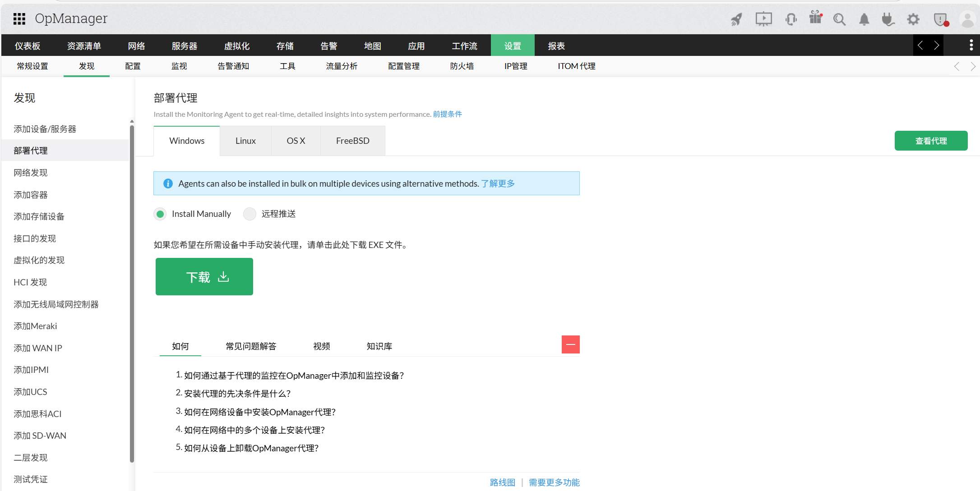Image resolution: width=980 pixels, height=491 pixels.
Task: Click the right chevron in the top ribbon
Action: click(x=936, y=45)
